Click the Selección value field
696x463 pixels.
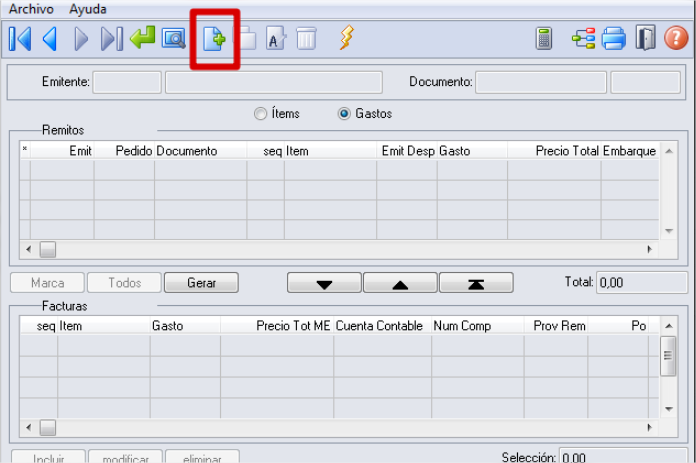pos(623,456)
